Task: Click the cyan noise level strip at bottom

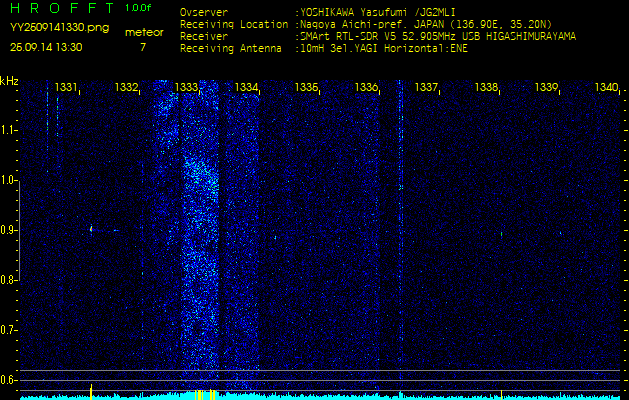Action: click(x=321, y=396)
